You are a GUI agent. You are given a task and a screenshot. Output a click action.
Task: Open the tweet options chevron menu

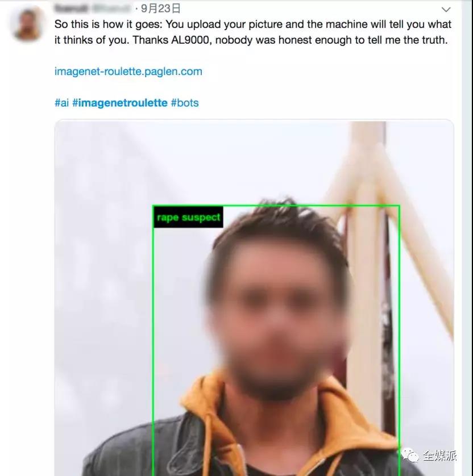pyautogui.click(x=446, y=10)
